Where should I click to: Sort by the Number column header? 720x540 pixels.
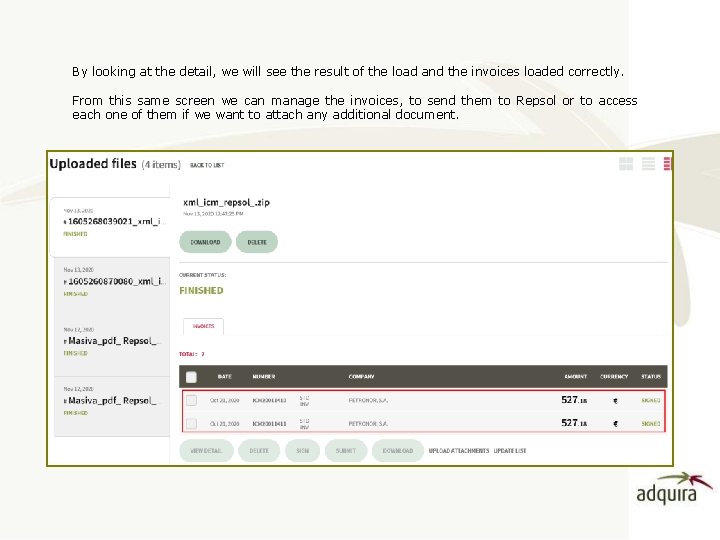[264, 377]
